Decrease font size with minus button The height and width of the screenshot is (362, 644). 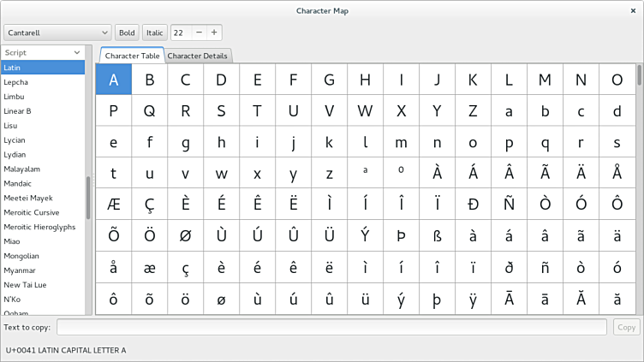(x=199, y=33)
